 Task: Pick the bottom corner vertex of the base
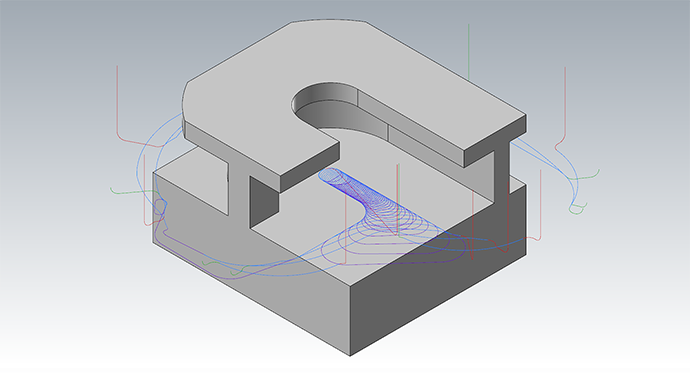click(x=350, y=355)
